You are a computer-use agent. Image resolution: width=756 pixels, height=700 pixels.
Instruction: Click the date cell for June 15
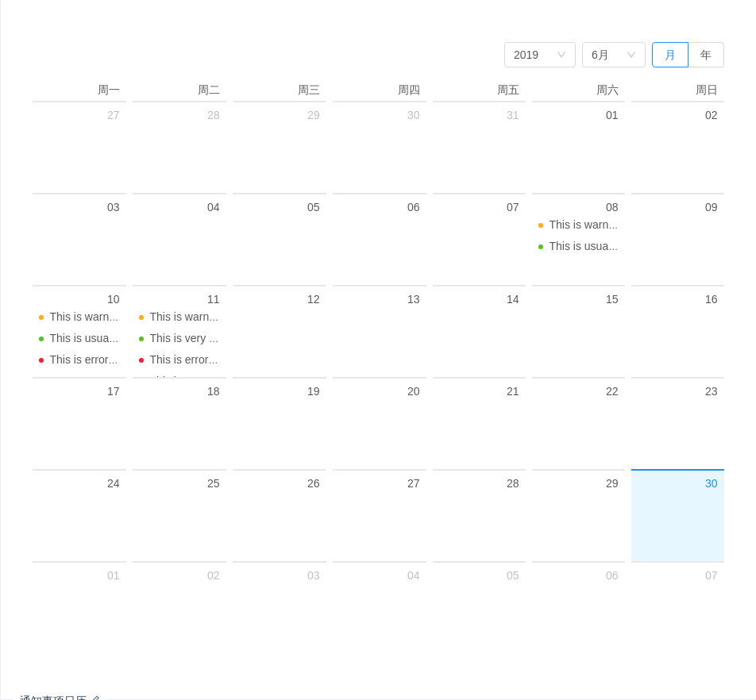[578, 333]
